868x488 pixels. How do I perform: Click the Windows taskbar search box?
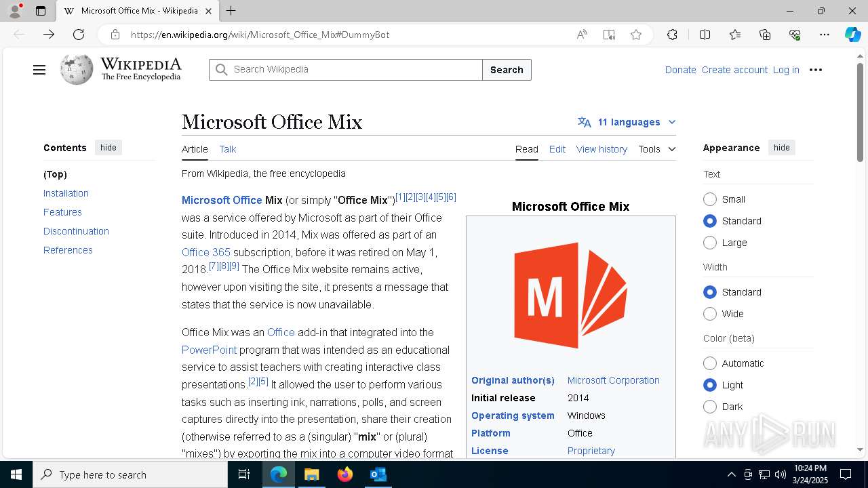click(x=130, y=474)
